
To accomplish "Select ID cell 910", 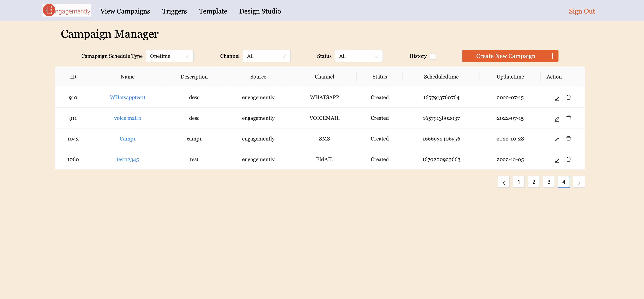I will pos(73,97).
